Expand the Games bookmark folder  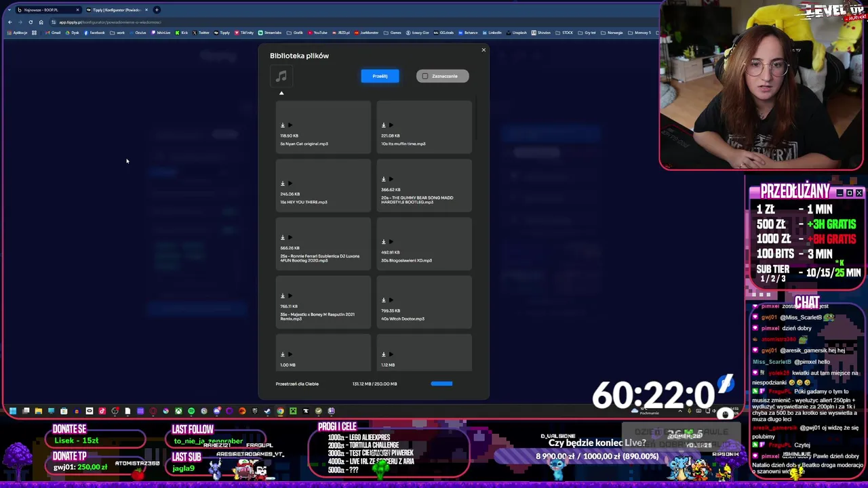point(393,33)
